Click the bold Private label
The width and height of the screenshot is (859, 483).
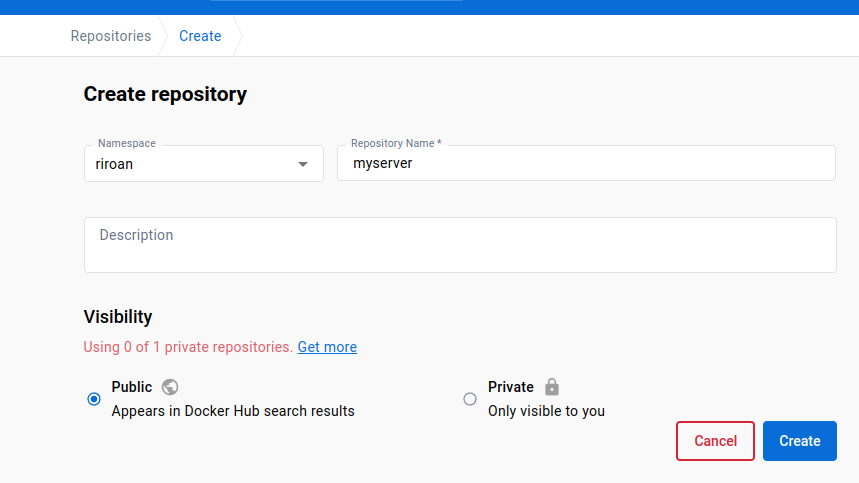pyautogui.click(x=511, y=387)
